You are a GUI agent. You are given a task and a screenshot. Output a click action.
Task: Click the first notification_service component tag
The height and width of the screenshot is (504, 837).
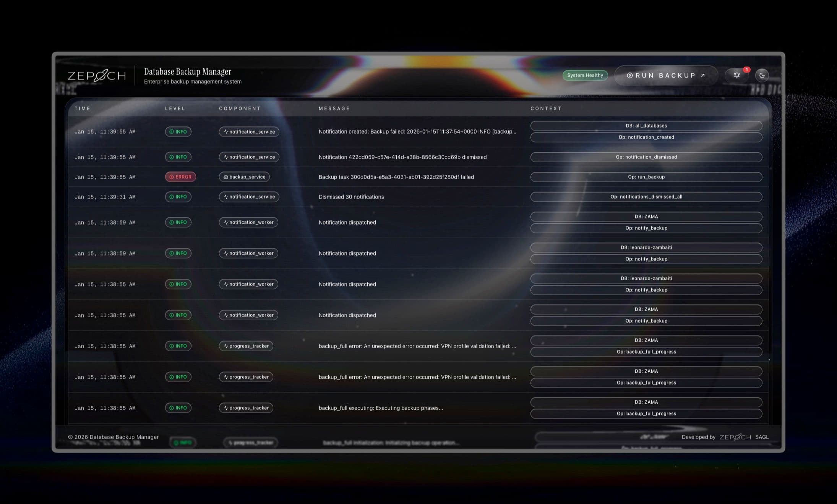(249, 132)
